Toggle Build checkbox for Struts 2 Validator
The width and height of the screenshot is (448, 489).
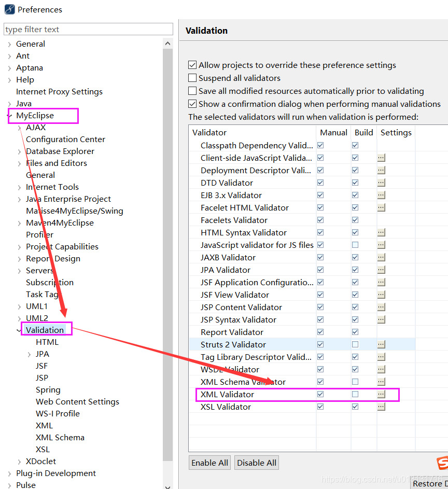(x=355, y=344)
